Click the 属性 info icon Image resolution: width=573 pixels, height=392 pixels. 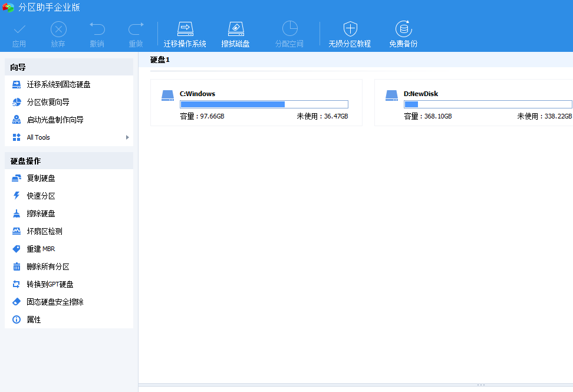pyautogui.click(x=17, y=319)
